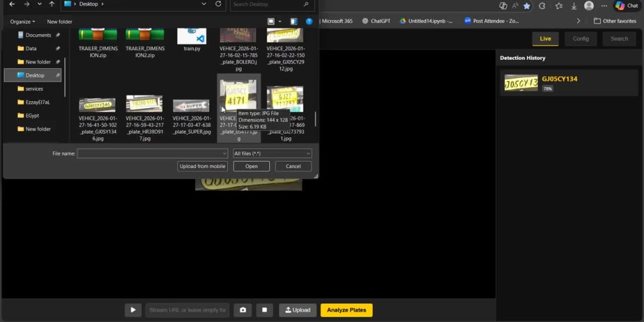This screenshot has width=644, height=322.
Task: Select the plate_GJ05CY2912.jpg image file
Action: pos(285,50)
